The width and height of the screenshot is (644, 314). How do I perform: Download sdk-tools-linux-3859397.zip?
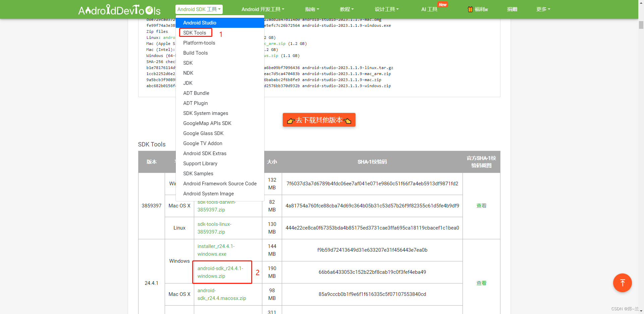[x=214, y=228]
